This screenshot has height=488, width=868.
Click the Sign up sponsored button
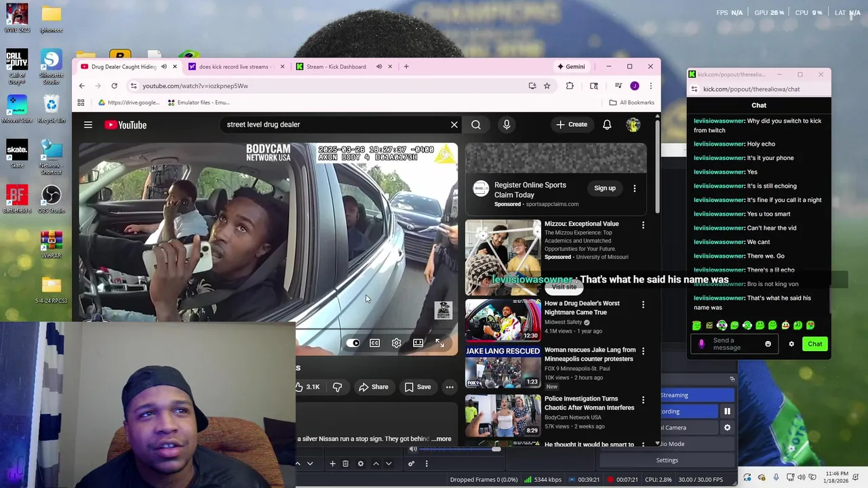(605, 188)
